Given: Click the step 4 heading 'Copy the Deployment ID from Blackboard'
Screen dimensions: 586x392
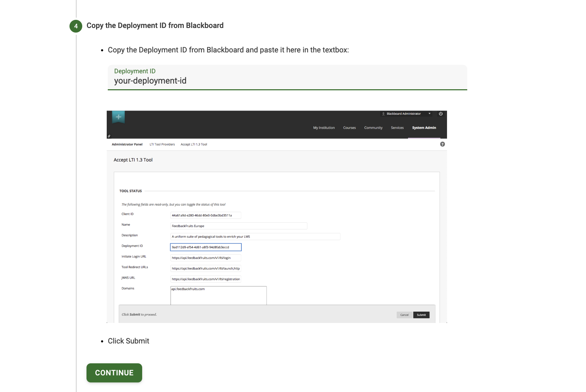Looking at the screenshot, I should tap(155, 25).
